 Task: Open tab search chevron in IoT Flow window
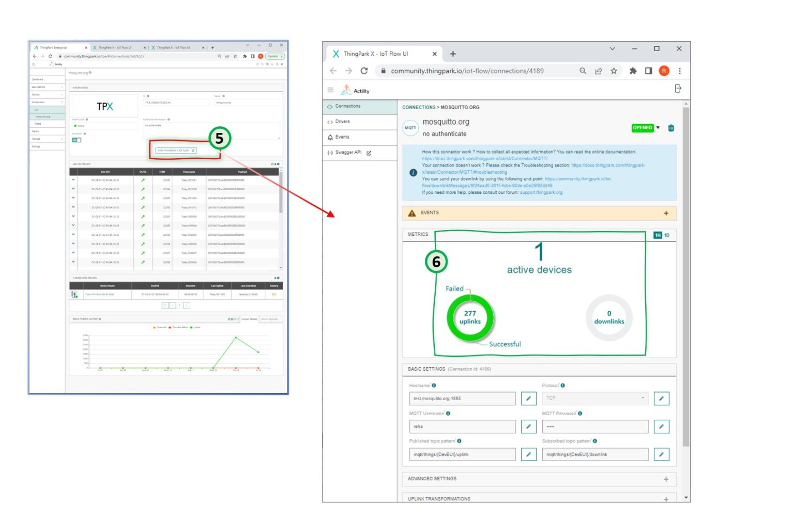(x=612, y=49)
